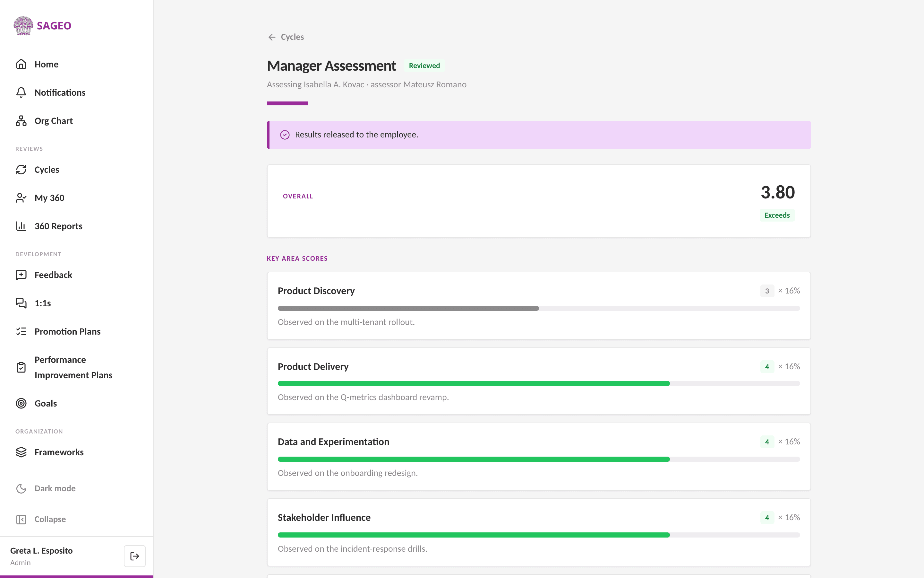Click the Reviewed status badge
This screenshot has width=924, height=578.
(424, 66)
